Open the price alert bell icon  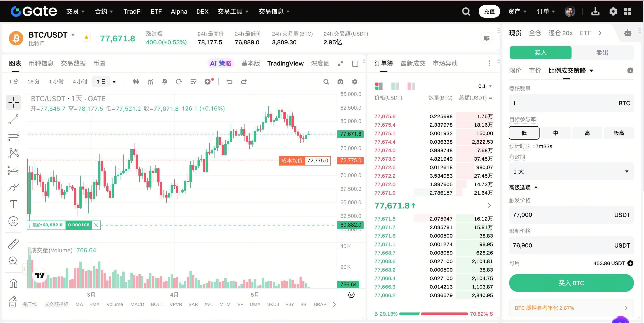(164, 82)
